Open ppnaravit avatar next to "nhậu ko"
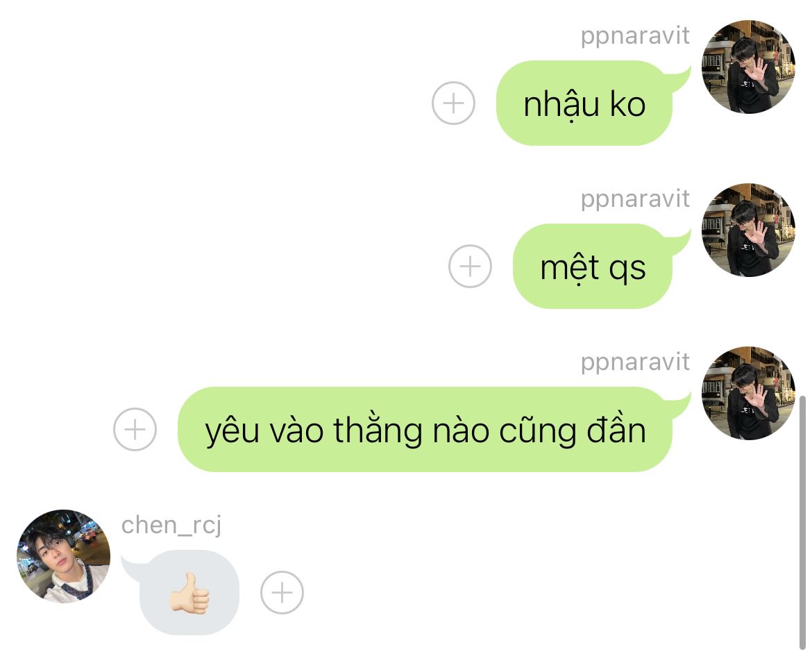The height and width of the screenshot is (654, 812). pos(747,67)
